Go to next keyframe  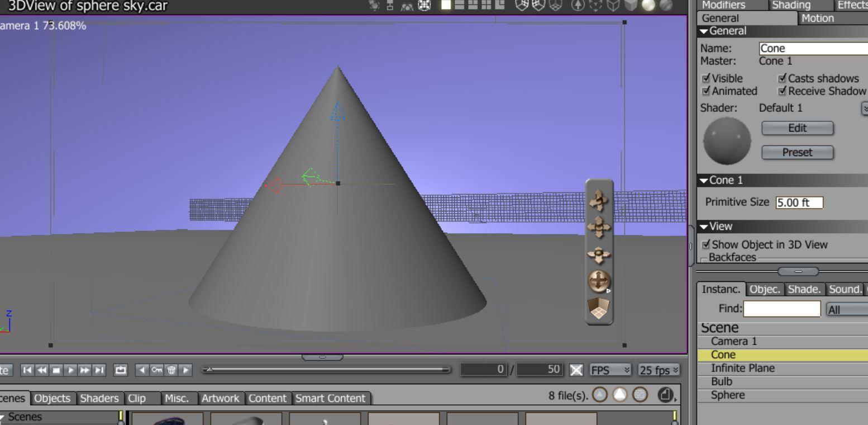(x=186, y=370)
